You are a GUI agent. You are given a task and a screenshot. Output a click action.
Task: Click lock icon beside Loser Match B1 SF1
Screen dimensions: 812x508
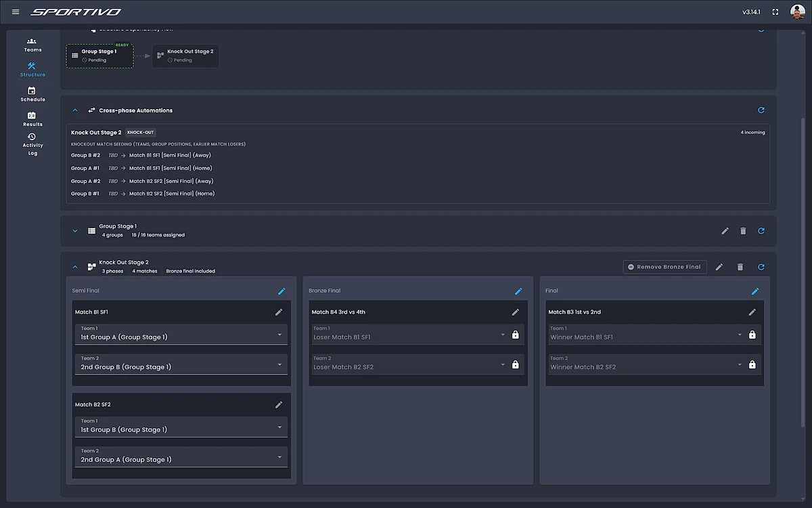pos(516,335)
